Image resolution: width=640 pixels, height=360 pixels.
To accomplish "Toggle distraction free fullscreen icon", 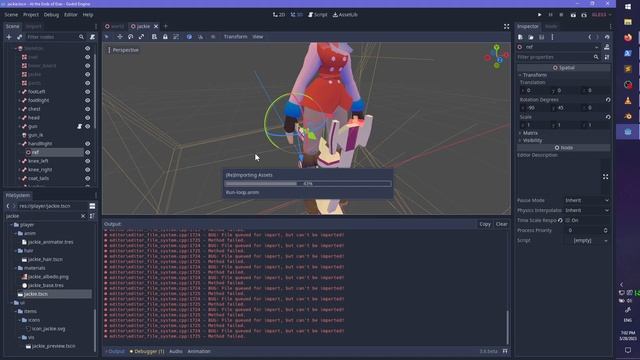I will click(x=506, y=26).
